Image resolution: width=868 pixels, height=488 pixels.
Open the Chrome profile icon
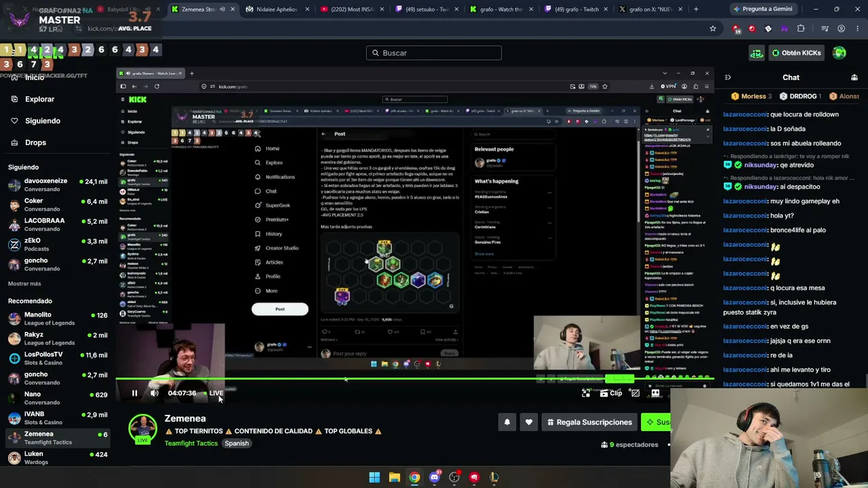point(841,28)
